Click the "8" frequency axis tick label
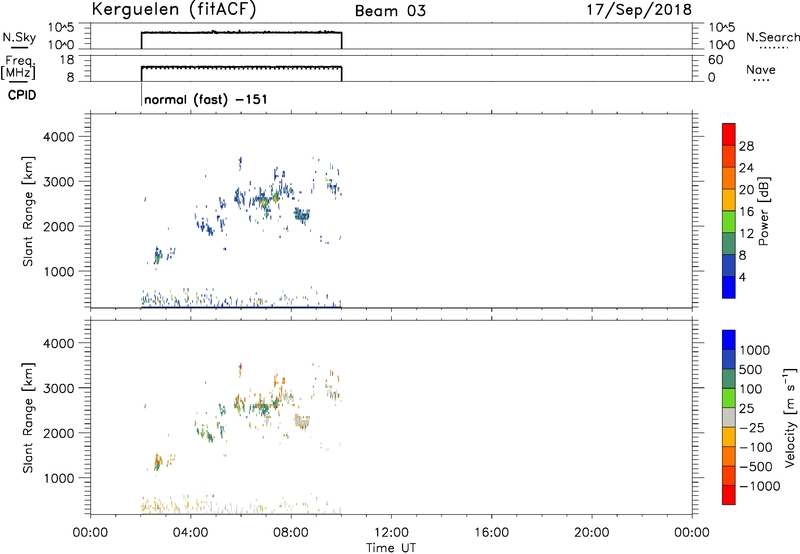 [x=70, y=77]
